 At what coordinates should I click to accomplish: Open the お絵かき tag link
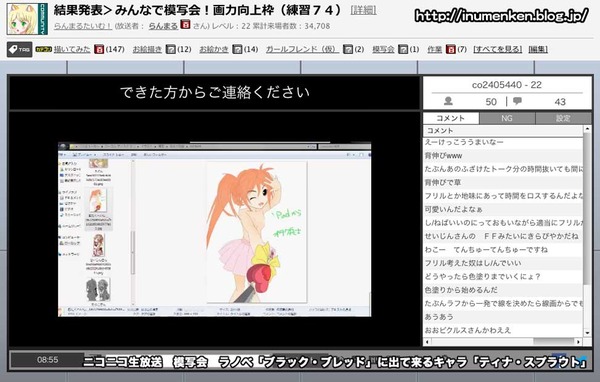214,49
